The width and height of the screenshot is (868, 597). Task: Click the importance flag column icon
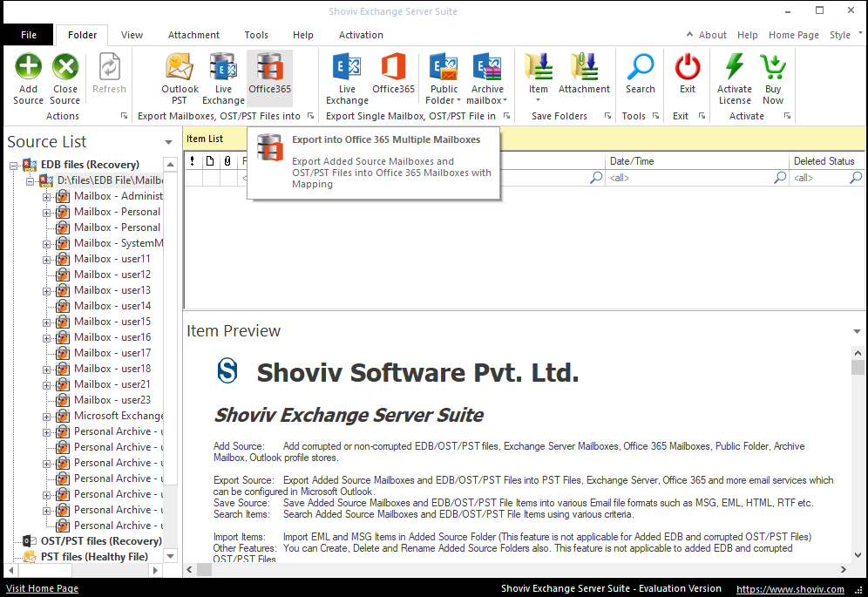coord(192,161)
